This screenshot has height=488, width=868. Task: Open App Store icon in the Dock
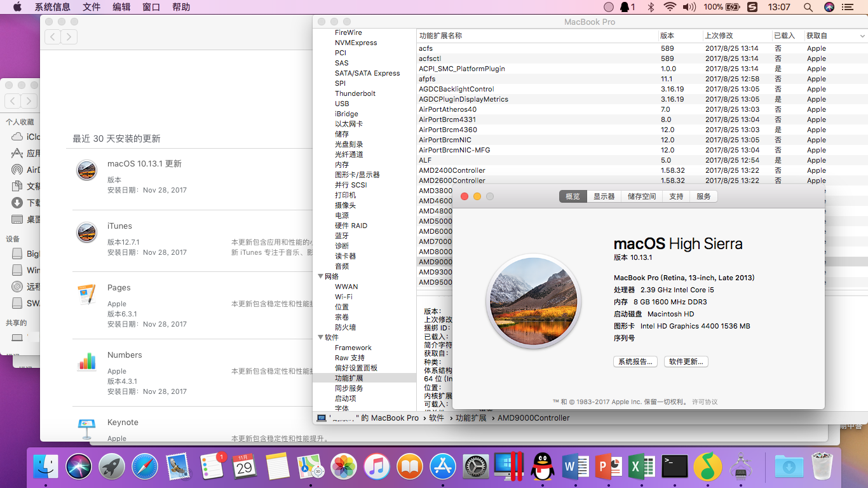pyautogui.click(x=443, y=468)
